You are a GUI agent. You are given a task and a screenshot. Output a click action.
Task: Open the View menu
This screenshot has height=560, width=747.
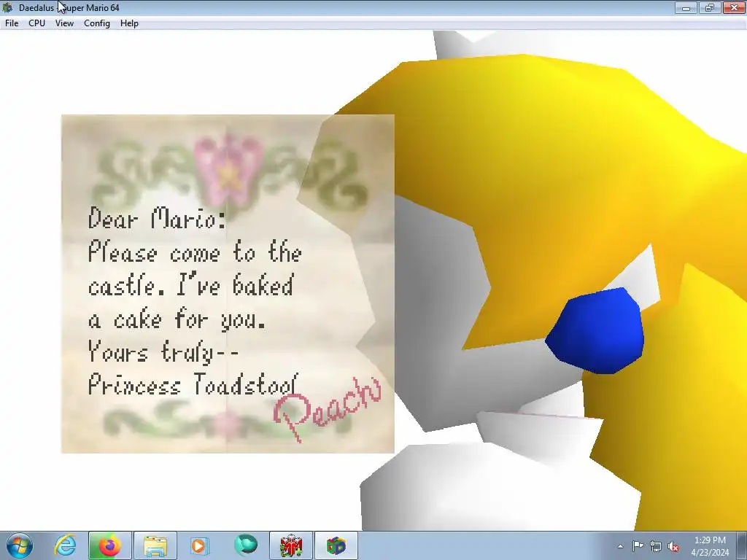tap(64, 23)
